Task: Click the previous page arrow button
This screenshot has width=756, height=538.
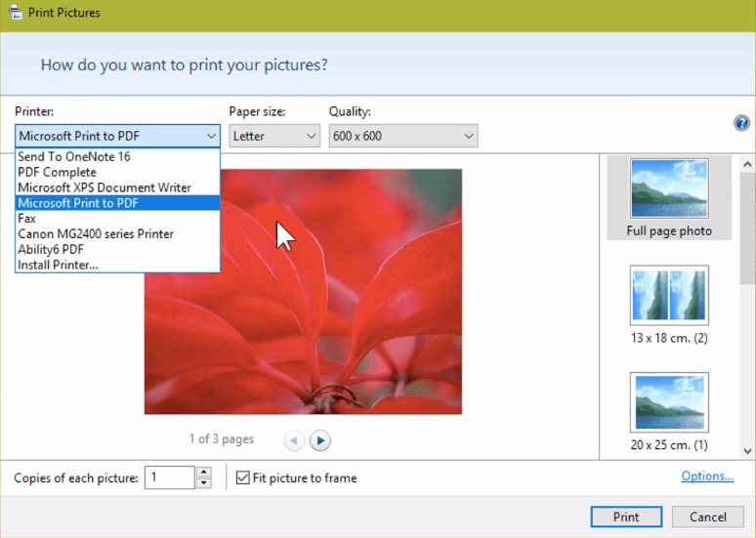Action: click(294, 440)
